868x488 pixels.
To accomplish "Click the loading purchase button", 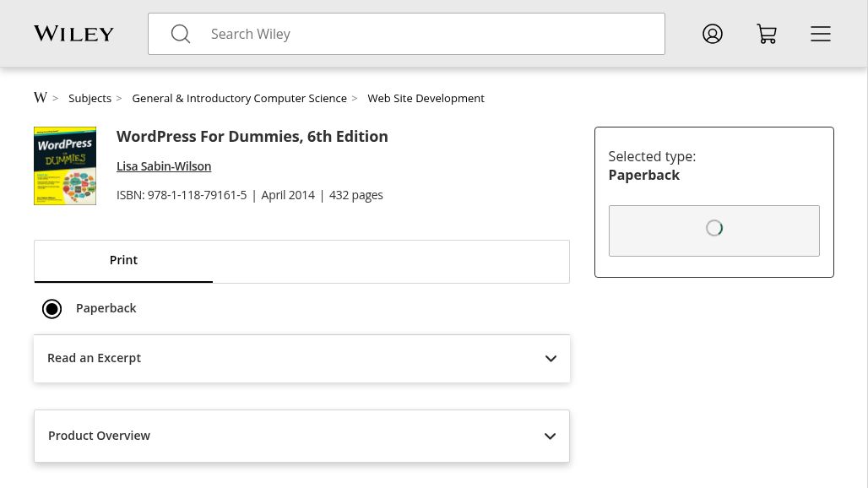I will [714, 230].
